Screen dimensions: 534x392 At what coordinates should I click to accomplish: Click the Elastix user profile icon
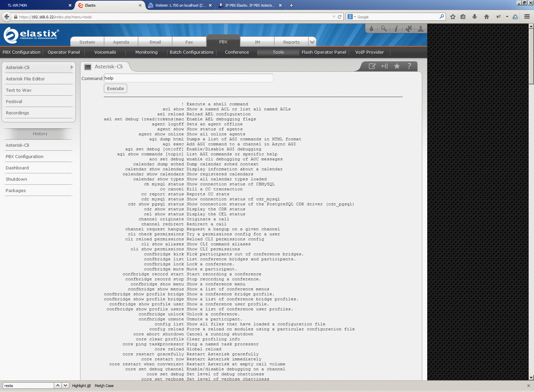point(421,29)
